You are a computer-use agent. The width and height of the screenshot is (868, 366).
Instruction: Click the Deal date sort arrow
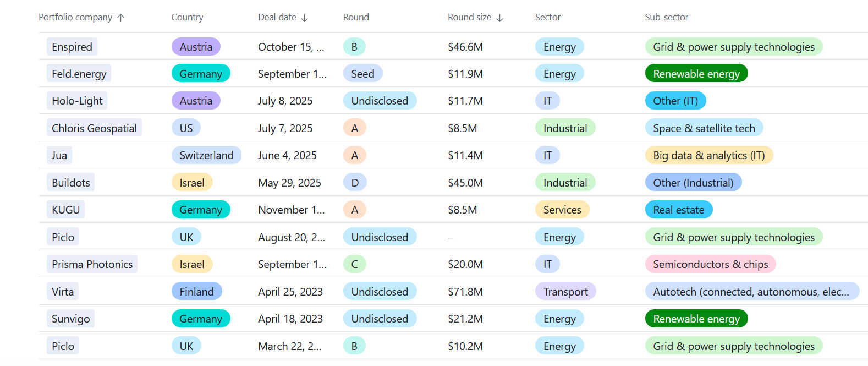coord(305,18)
